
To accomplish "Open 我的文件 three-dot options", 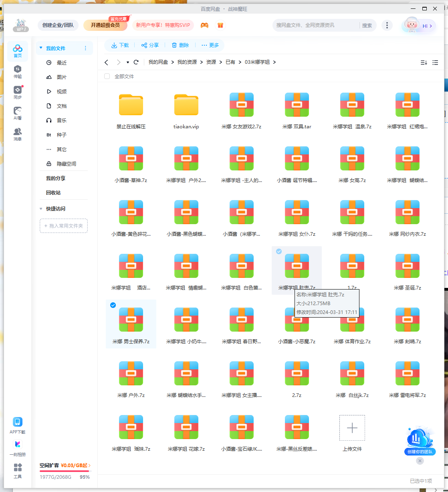I will 85,48.
